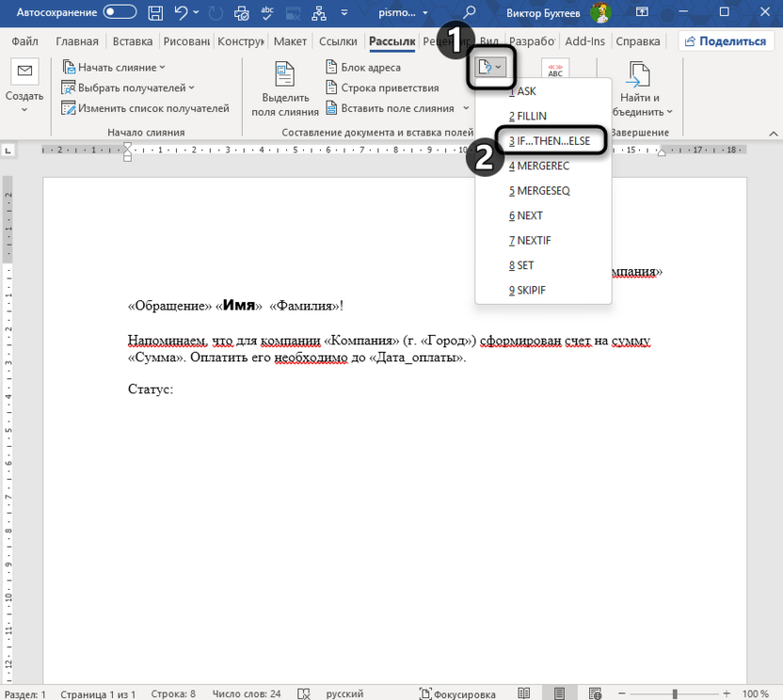Image resolution: width=783 pixels, height=700 pixels.
Task: Click the spelling check abc icon
Action: click(267, 12)
